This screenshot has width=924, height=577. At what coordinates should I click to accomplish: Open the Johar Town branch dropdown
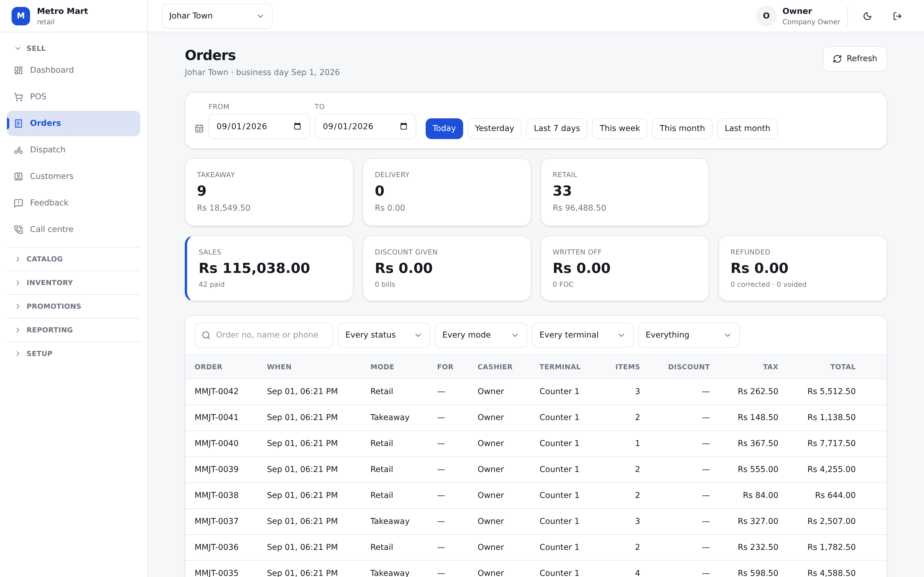click(217, 16)
